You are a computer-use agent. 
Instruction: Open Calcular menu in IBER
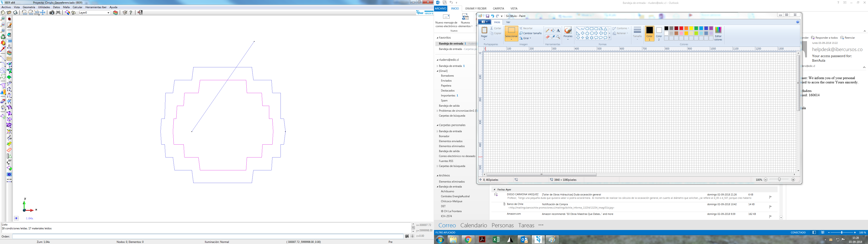click(78, 7)
